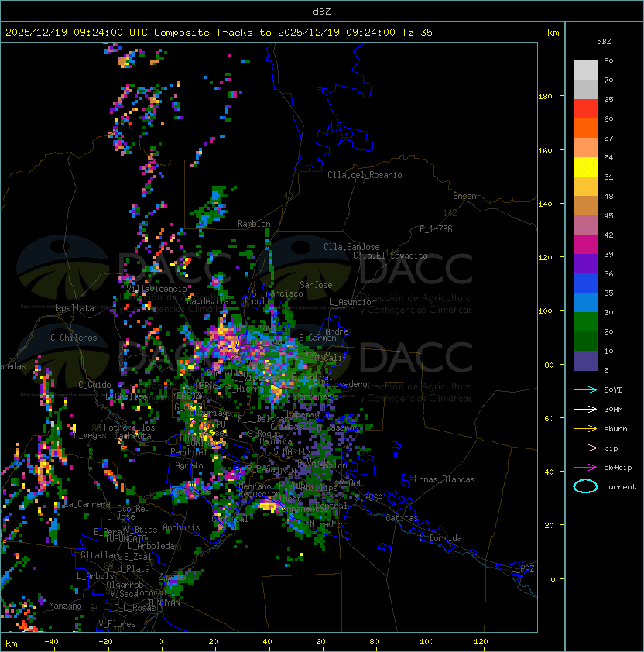This screenshot has width=644, height=652.
Task: Pick the purple 36-39 dBZ swatch
Action: click(x=585, y=263)
